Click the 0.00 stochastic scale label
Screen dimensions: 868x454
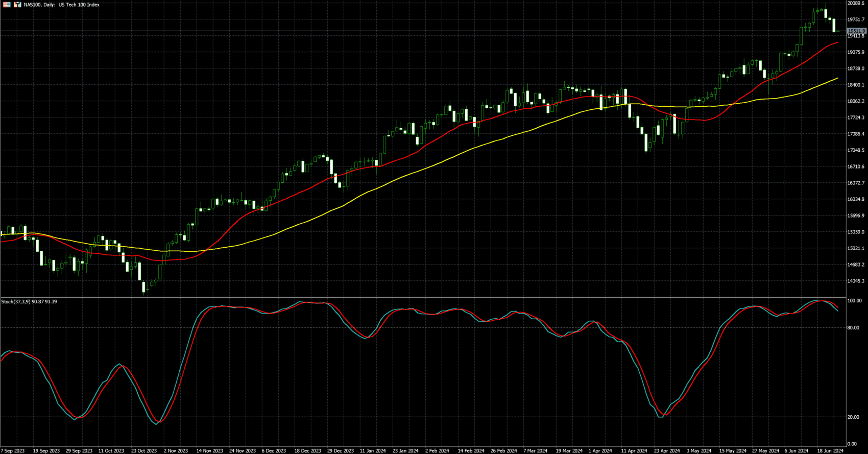852,444
